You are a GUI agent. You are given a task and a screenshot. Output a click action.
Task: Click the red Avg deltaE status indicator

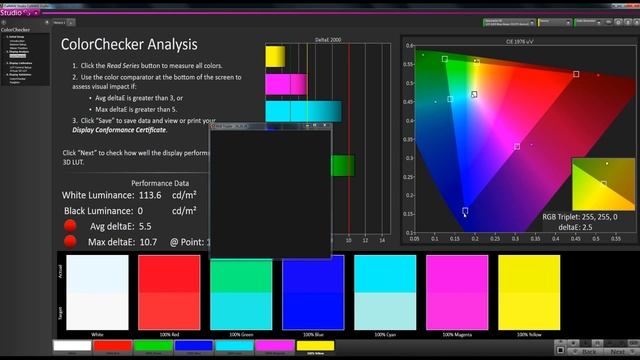coord(70,226)
